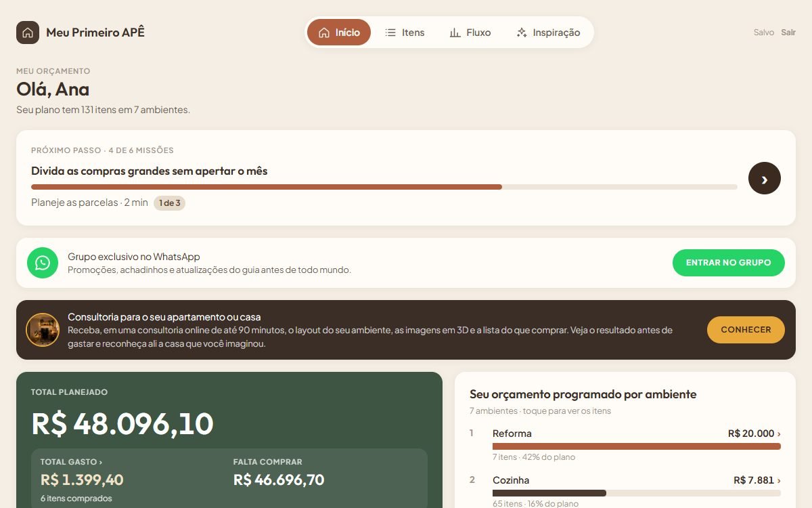Click the Grupo exclusivo no WhatsApp heading
The image size is (812, 508).
[134, 257]
